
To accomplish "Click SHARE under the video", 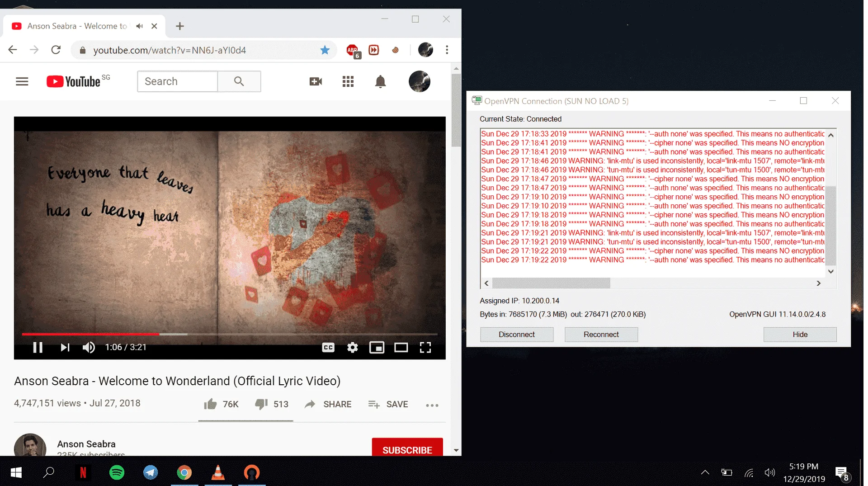I will point(328,404).
